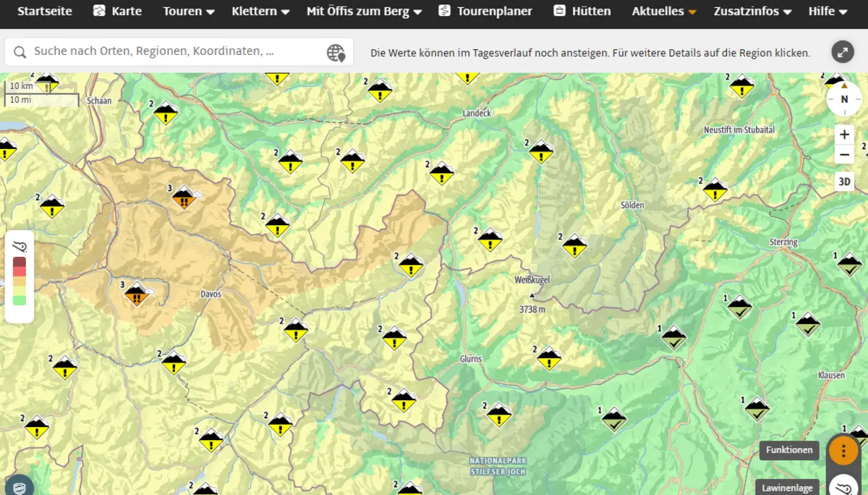Click the avalanche level 3 icon near Davos

(136, 295)
